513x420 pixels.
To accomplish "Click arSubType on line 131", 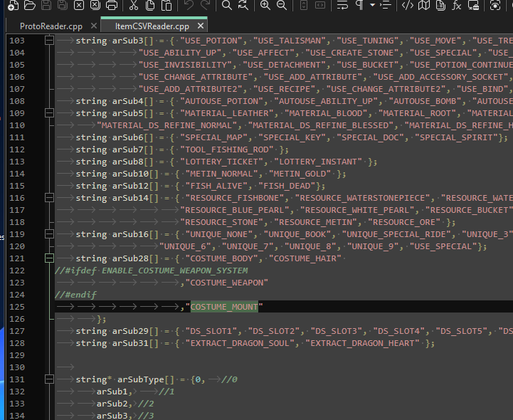I will click(141, 379).
